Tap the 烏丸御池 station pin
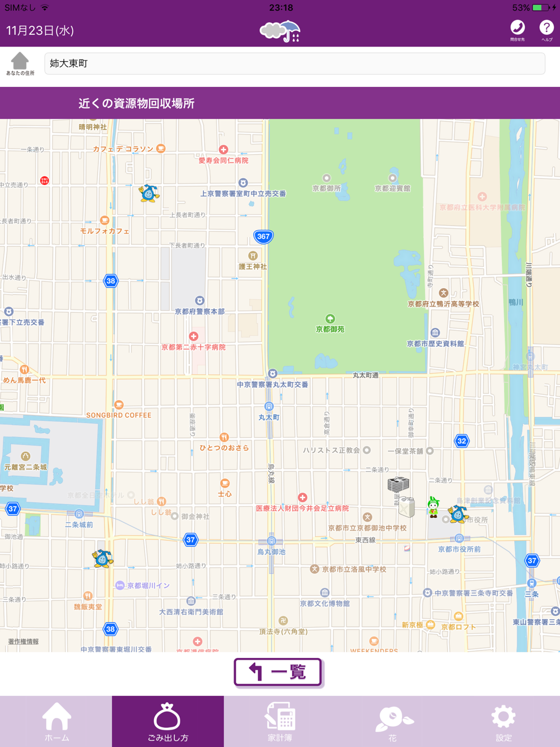The width and height of the screenshot is (560, 747). (272, 541)
